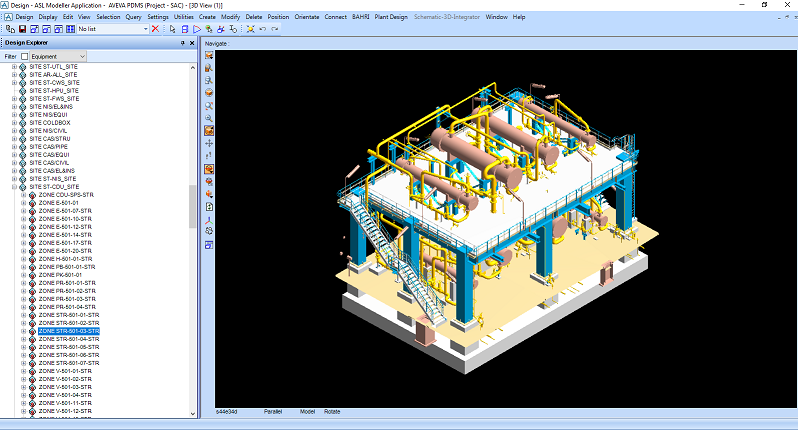Click the red floppy disk save icon

22,29
